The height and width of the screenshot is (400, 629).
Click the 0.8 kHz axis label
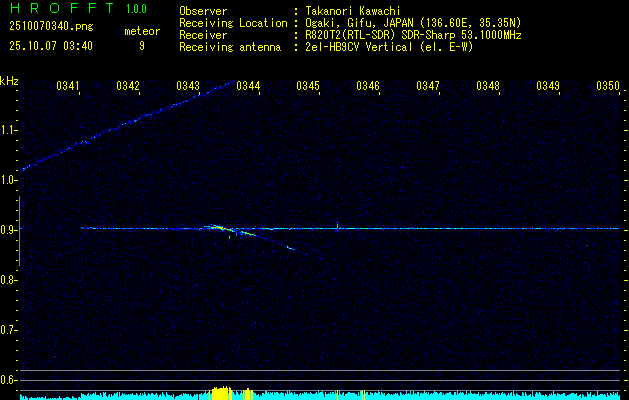pos(8,280)
